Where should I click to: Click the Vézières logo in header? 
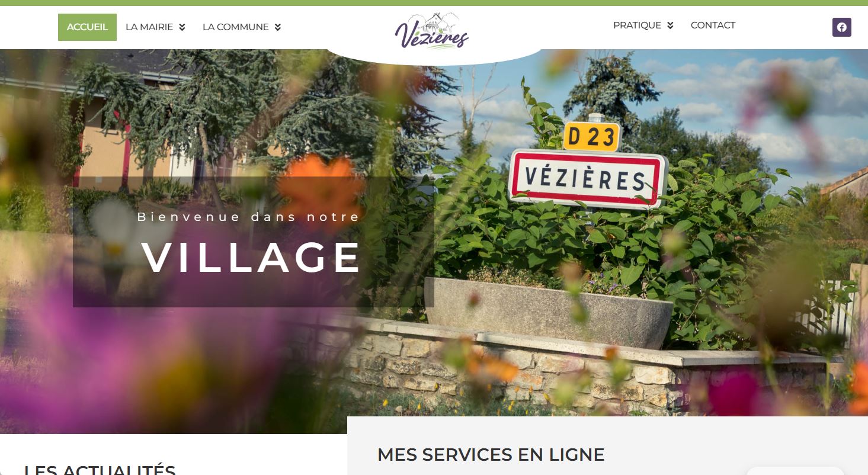point(432,30)
